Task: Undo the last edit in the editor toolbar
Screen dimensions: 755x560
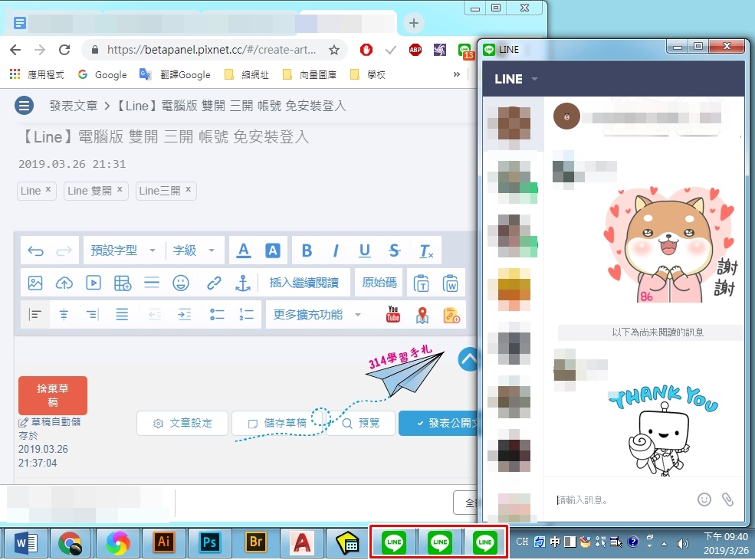Action: [35, 251]
